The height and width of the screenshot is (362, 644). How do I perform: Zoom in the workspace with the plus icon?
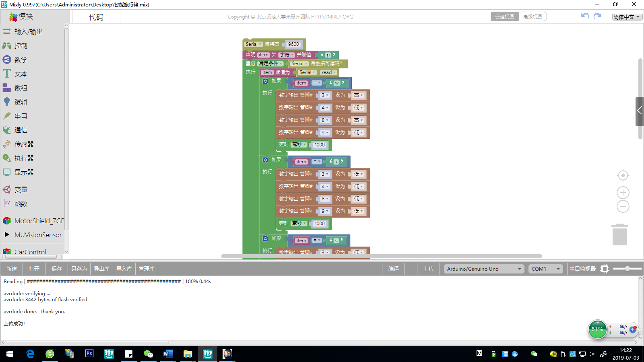click(x=623, y=193)
